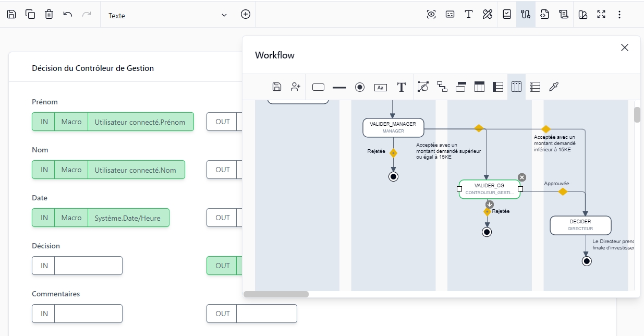Viewport: 644px width, 336px height.
Task: Click the save icon in the top toolbar
Action: (x=11, y=15)
